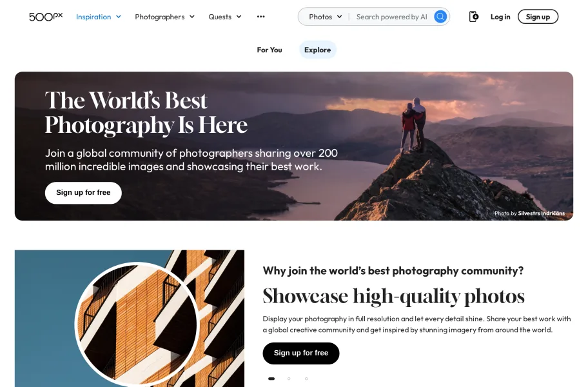Image resolution: width=588 pixels, height=387 pixels.
Task: Open the get-the-app phone icon
Action: point(474,17)
